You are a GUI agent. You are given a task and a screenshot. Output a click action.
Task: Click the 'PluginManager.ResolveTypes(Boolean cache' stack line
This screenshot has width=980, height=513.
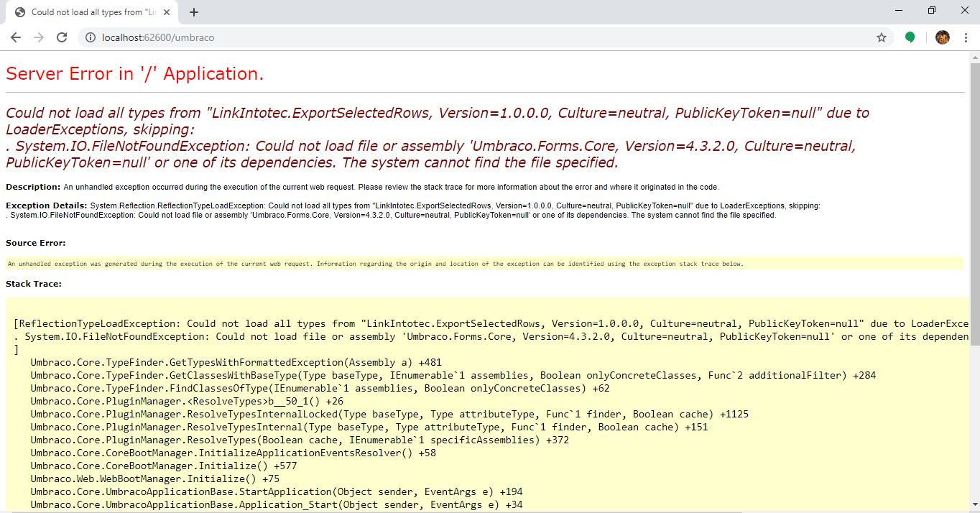pyautogui.click(x=300, y=440)
